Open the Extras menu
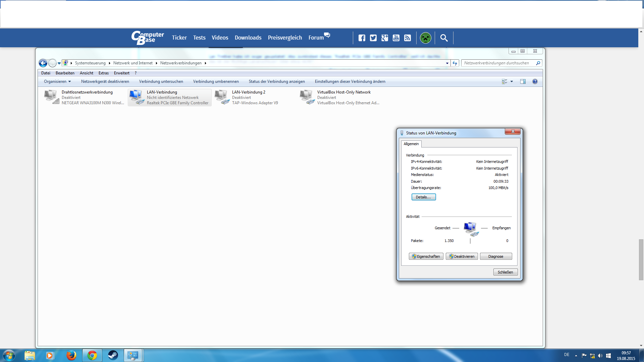 (x=103, y=73)
